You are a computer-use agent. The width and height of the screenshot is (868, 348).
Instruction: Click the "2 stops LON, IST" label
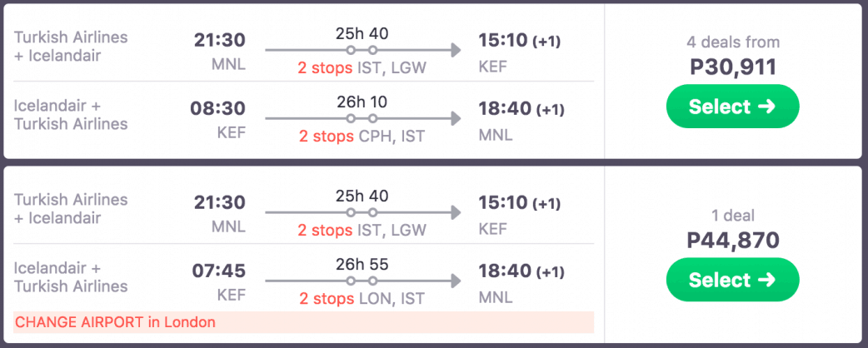click(x=362, y=299)
